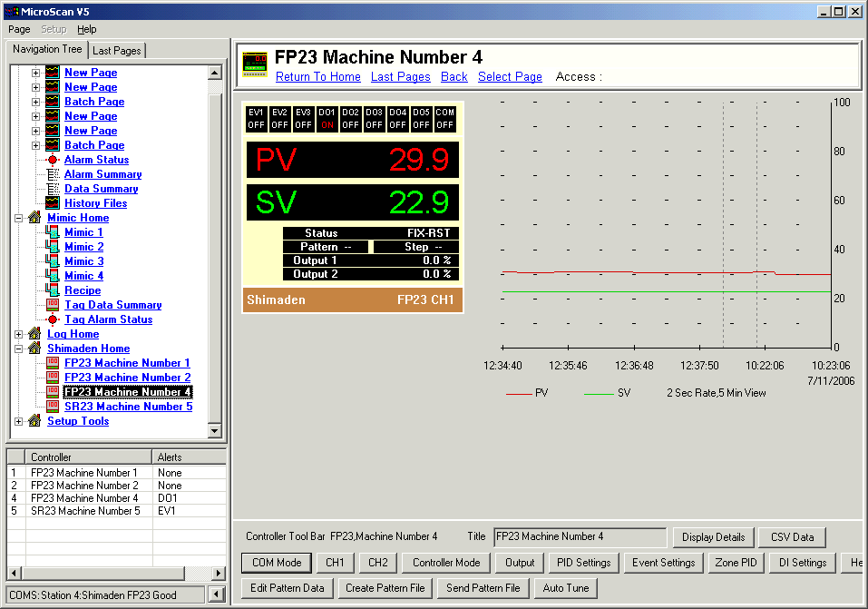
Task: Click the Log Home house icon
Action: (x=34, y=334)
